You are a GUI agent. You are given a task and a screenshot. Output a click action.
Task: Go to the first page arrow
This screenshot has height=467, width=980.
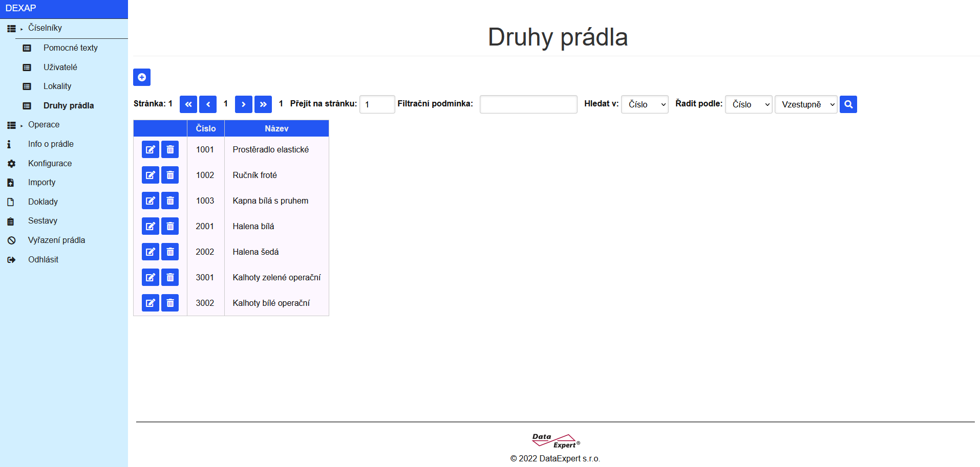[x=188, y=104]
